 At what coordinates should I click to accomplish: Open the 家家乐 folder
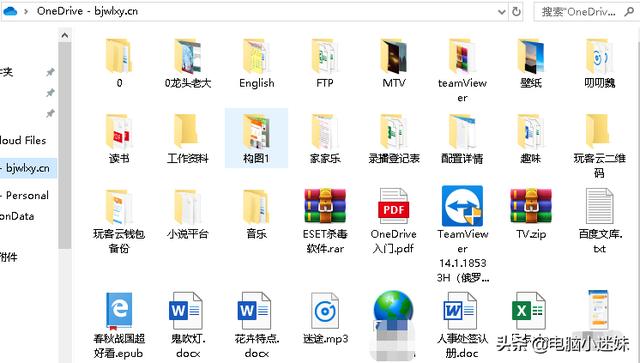[x=325, y=139]
